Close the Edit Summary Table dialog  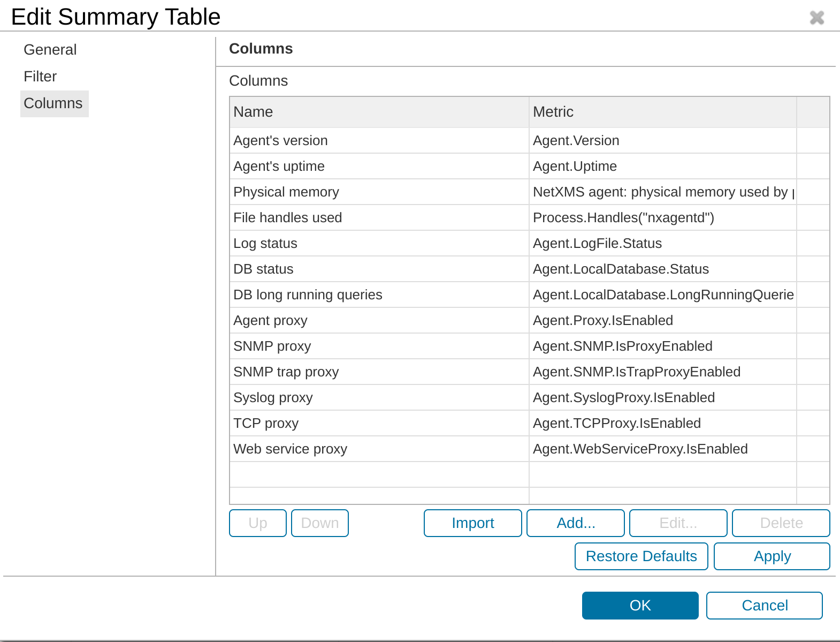click(x=816, y=18)
